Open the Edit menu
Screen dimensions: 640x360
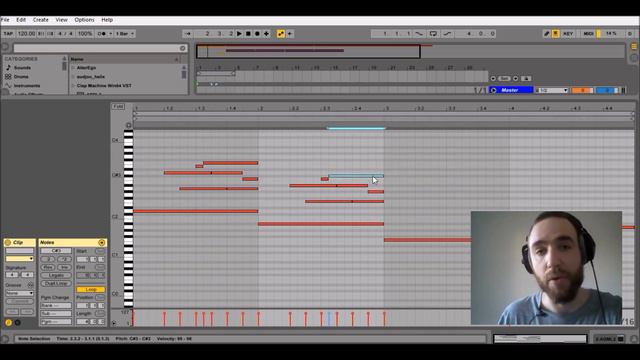tap(21, 20)
